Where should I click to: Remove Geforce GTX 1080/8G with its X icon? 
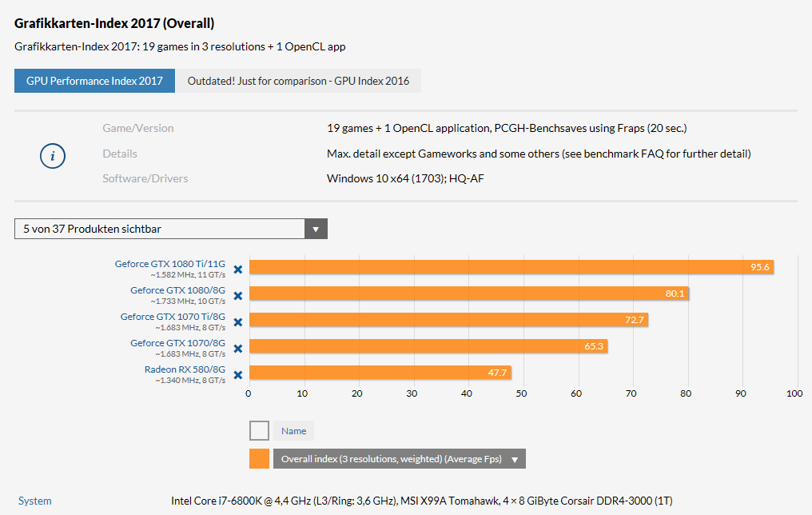pos(237,296)
